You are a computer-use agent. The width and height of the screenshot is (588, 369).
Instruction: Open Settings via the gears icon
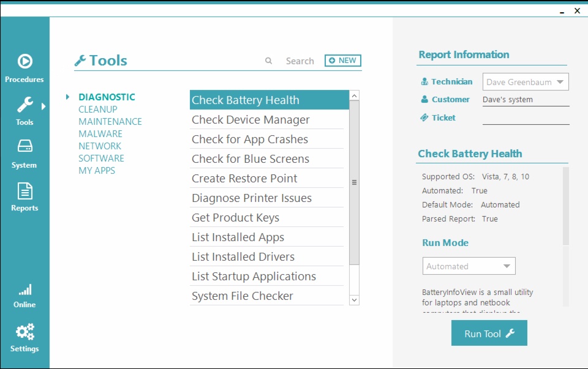click(x=24, y=331)
